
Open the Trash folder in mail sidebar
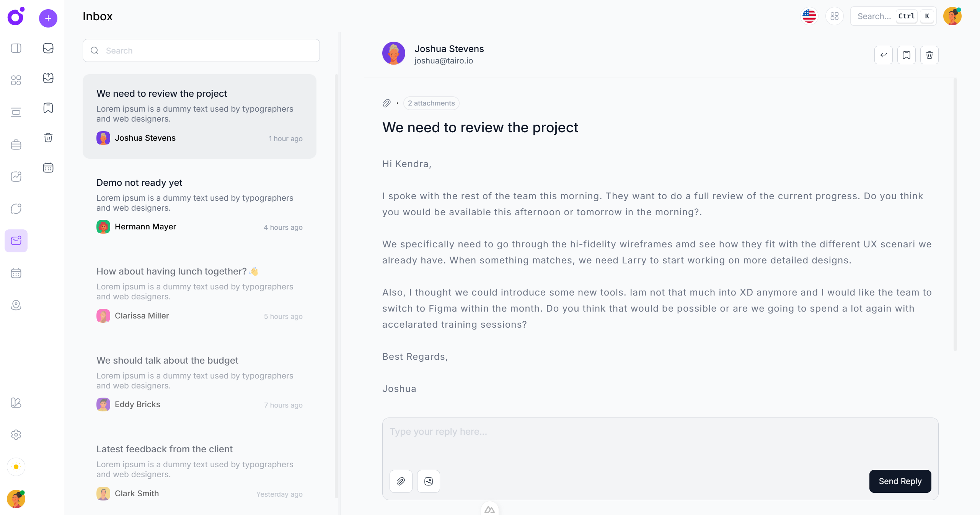48,138
